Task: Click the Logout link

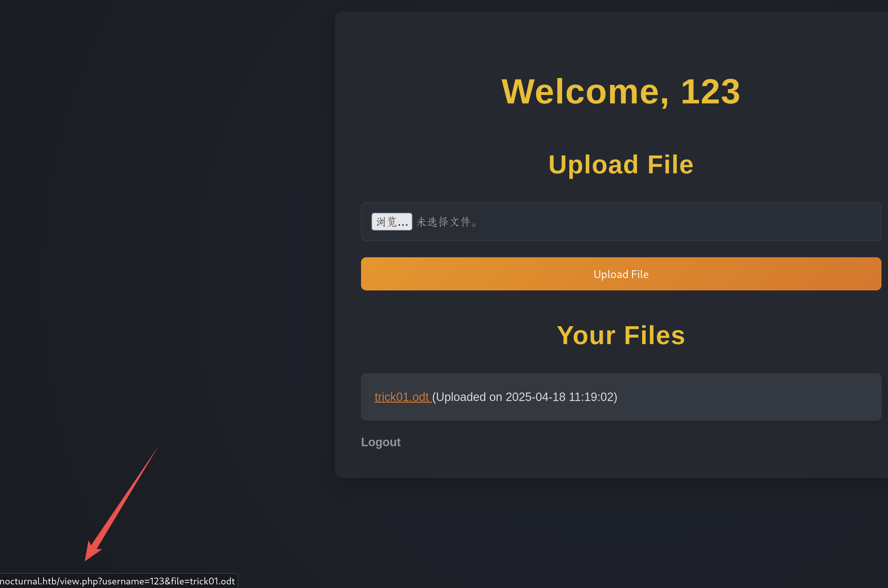Action: 380,442
